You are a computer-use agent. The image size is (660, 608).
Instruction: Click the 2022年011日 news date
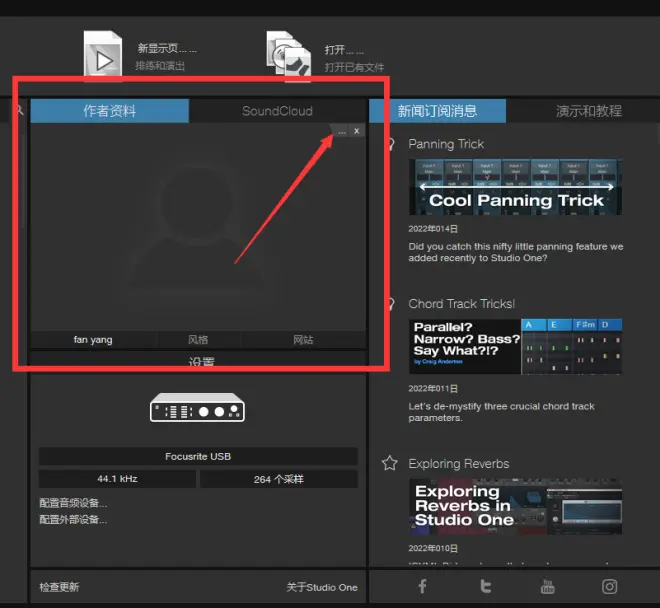[433, 388]
